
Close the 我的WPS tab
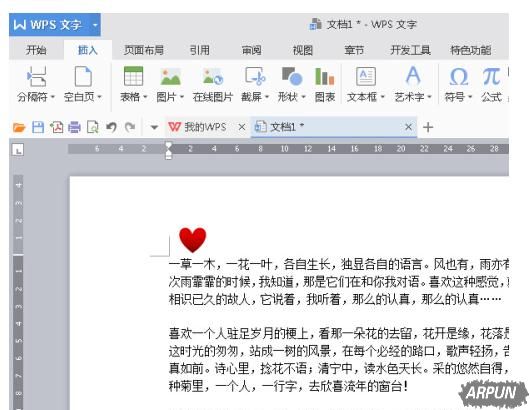click(x=242, y=127)
